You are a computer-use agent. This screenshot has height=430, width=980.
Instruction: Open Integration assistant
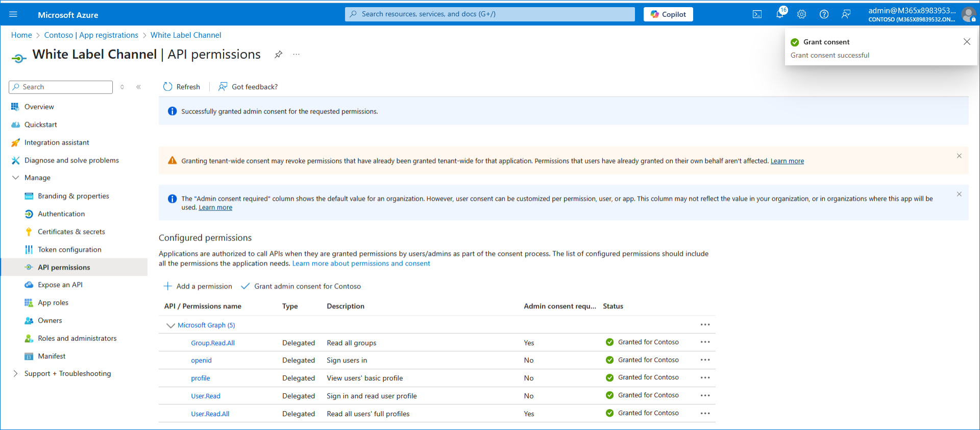[x=57, y=142]
